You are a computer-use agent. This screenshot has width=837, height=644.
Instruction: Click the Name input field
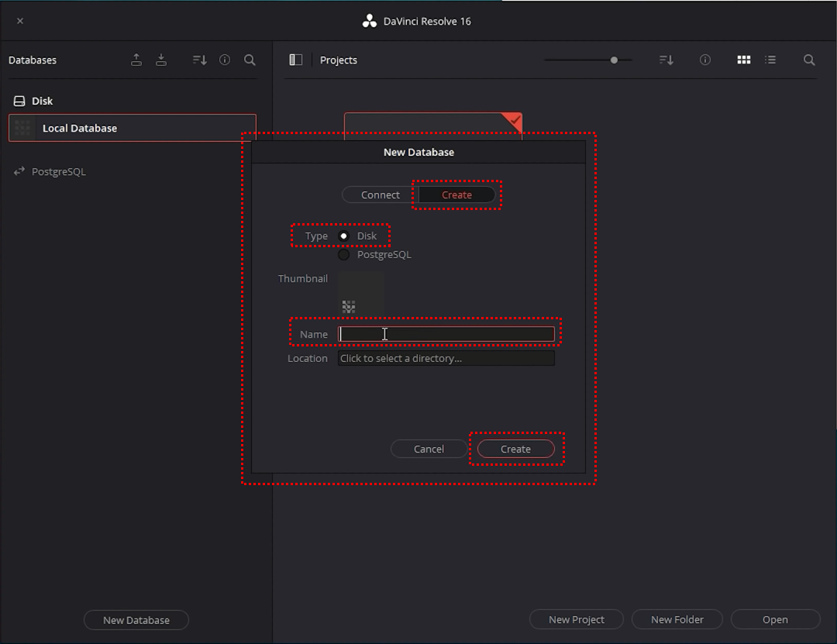[x=446, y=334]
